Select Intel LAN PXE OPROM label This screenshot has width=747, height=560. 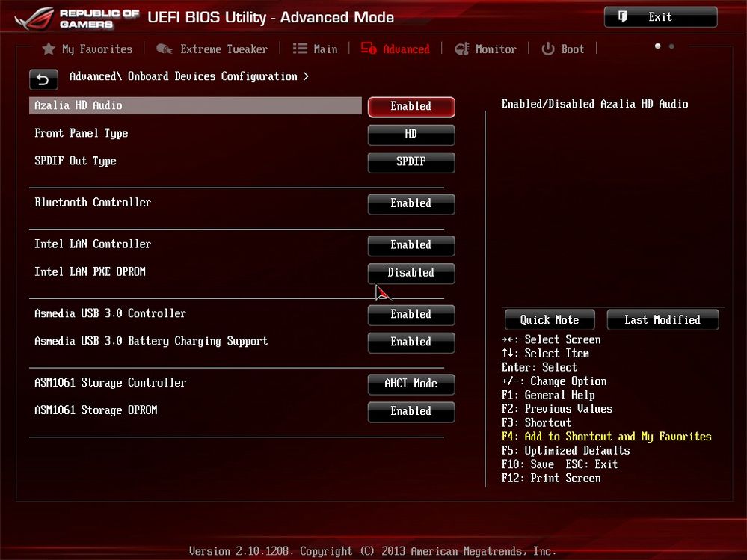click(90, 272)
